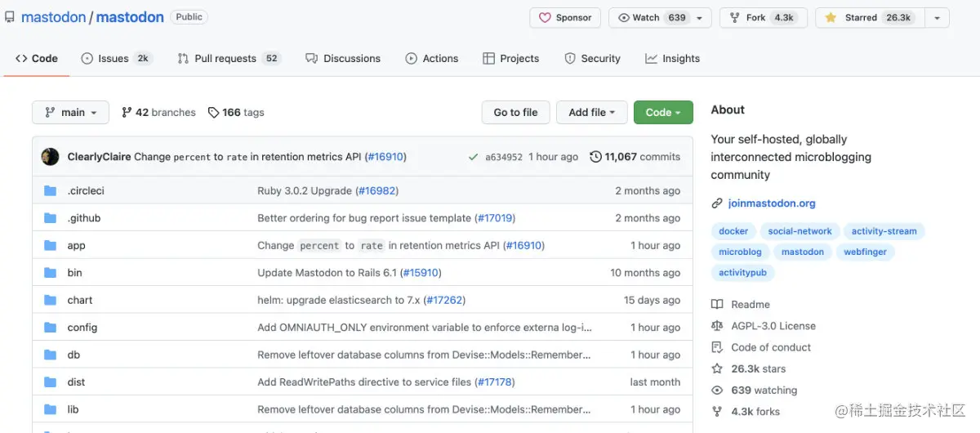Open the Security tab
The image size is (980, 433).
pyautogui.click(x=593, y=59)
